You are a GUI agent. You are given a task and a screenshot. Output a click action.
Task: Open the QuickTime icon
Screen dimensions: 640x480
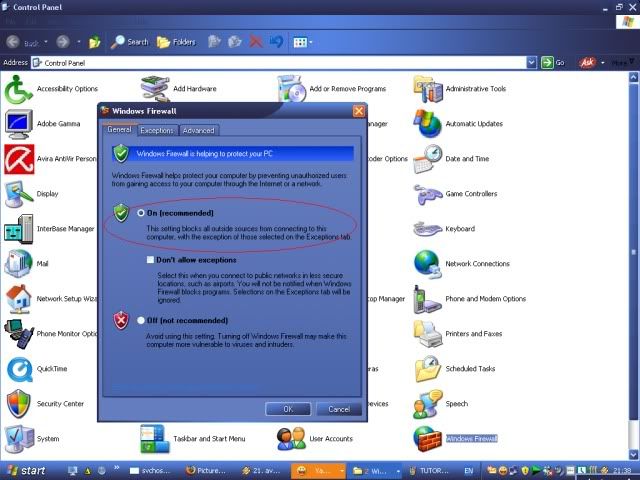pyautogui.click(x=19, y=369)
